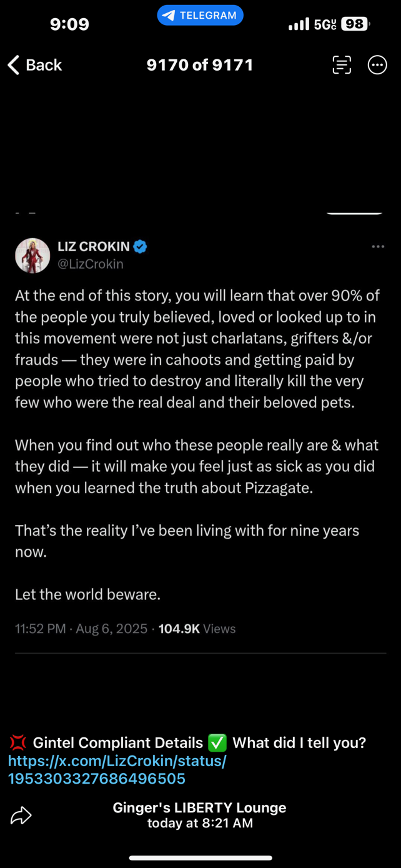Tap the tweet timestamp Aug 6, 2025

(112, 629)
